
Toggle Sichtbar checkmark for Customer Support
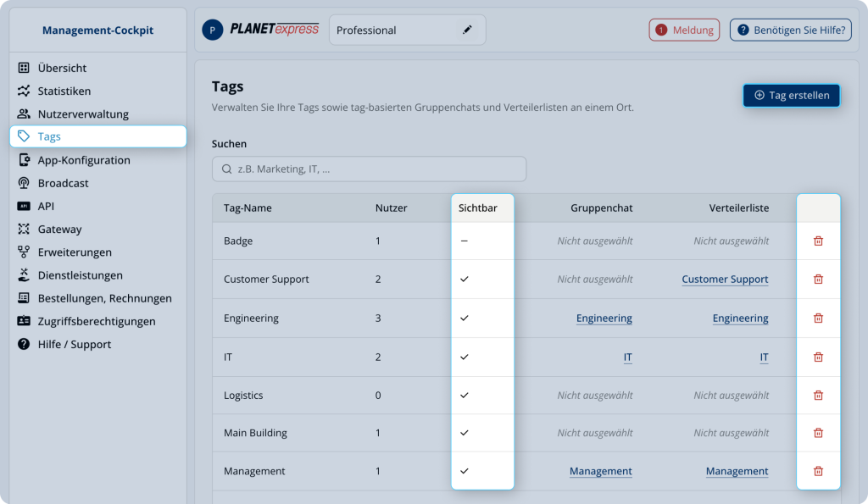(x=465, y=279)
